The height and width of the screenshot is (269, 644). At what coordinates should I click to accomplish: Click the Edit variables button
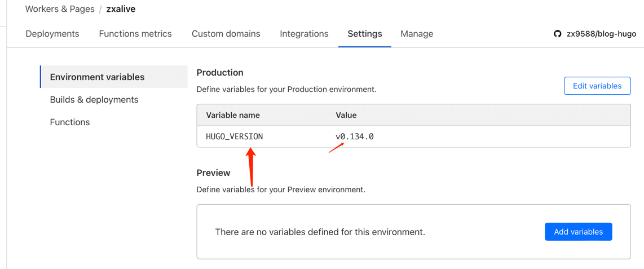pyautogui.click(x=597, y=86)
